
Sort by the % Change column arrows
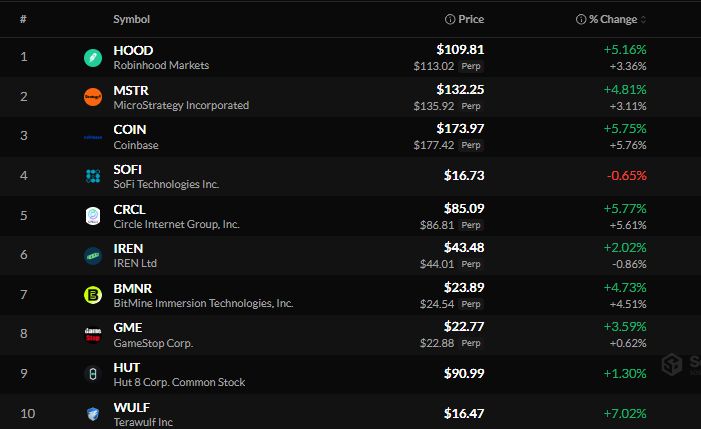(643, 19)
